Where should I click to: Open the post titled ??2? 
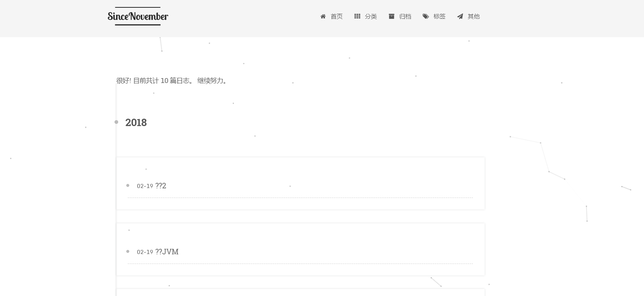point(161,186)
